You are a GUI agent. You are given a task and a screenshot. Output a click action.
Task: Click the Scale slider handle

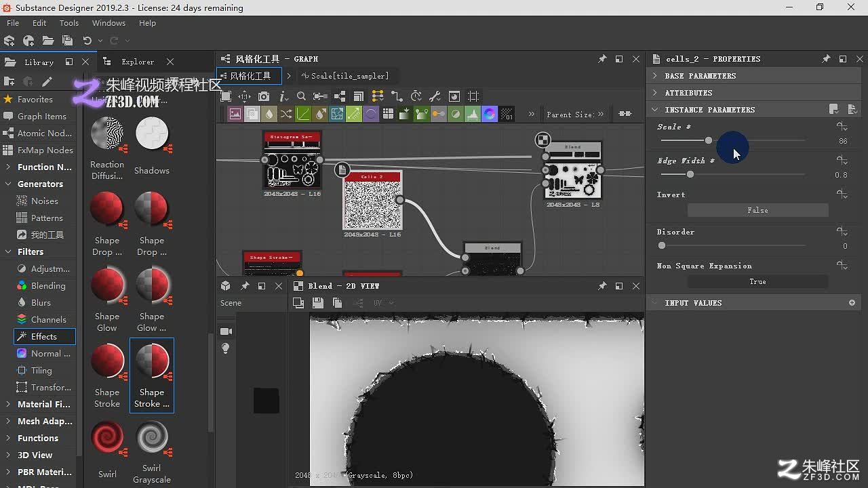(709, 140)
